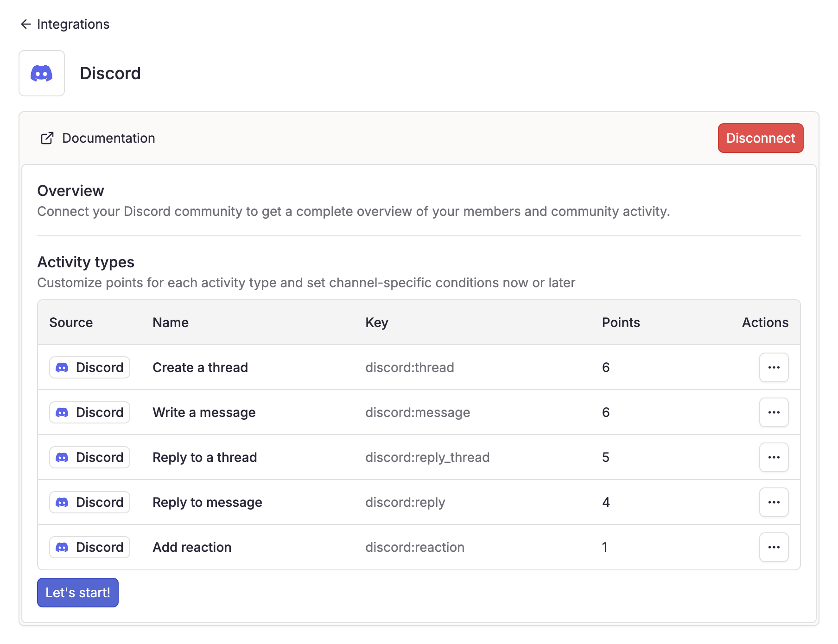Click points value 6 for Write a message

coord(606,412)
